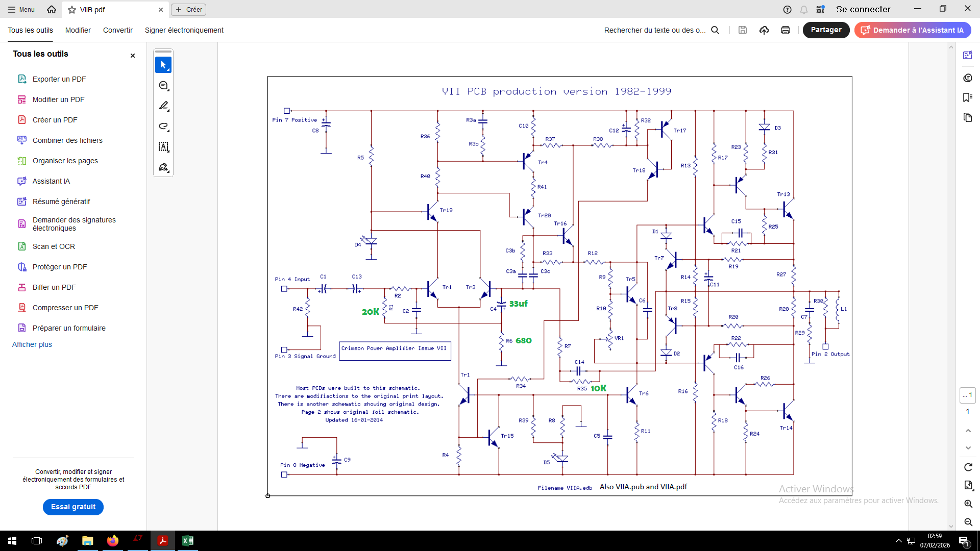This screenshot has width=980, height=551.
Task: Open Excel on the taskbar
Action: click(187, 541)
